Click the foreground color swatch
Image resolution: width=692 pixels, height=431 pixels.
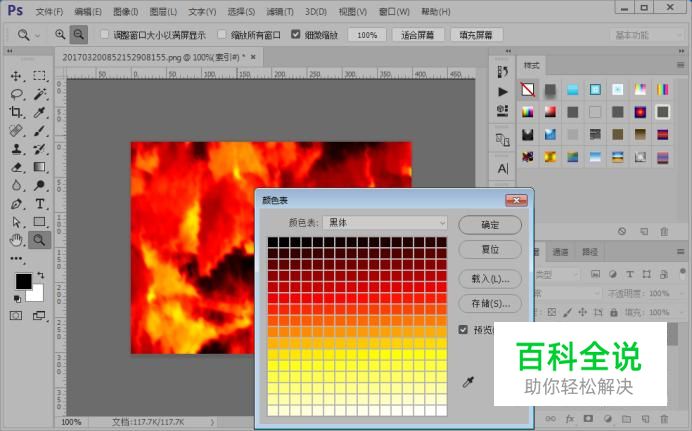(x=23, y=281)
